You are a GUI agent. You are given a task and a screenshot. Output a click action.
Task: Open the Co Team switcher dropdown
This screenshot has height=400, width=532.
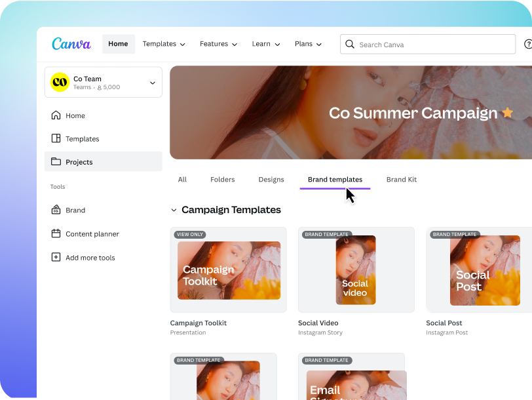coord(104,82)
